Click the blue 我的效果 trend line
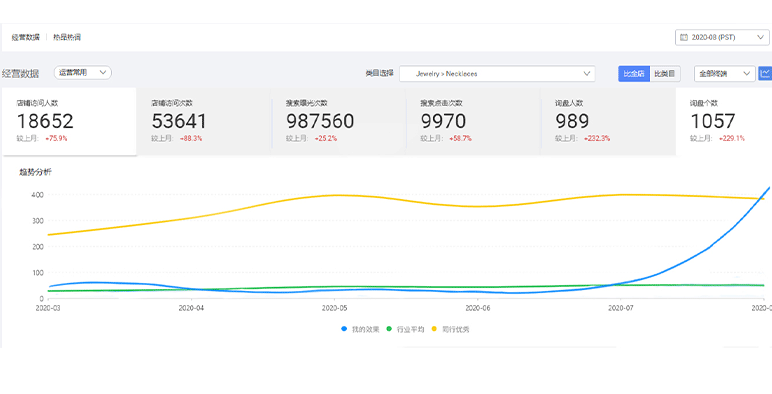The image size is (772, 394). pyautogui.click(x=709, y=247)
